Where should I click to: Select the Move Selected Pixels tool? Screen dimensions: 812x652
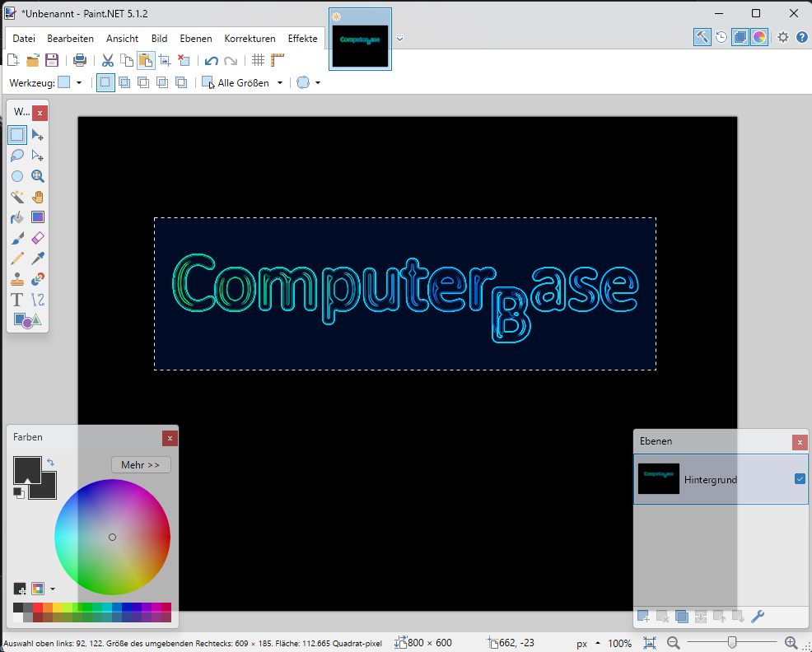pyautogui.click(x=37, y=135)
